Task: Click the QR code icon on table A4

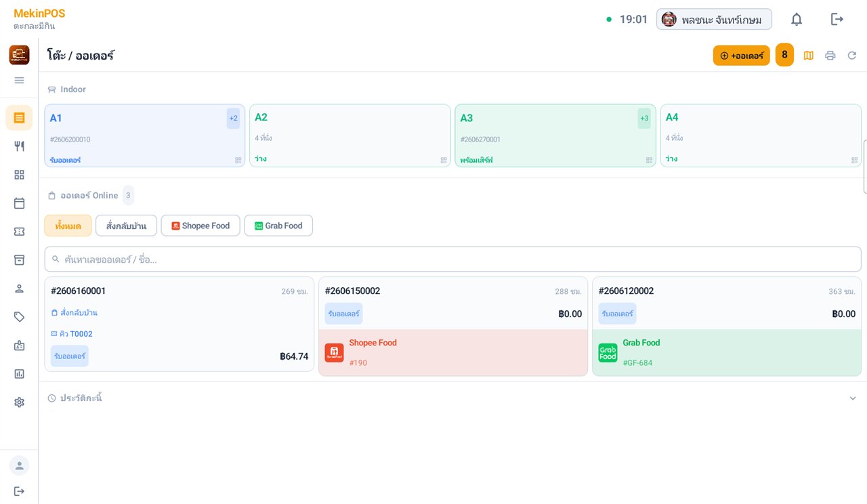Action: pos(855,161)
